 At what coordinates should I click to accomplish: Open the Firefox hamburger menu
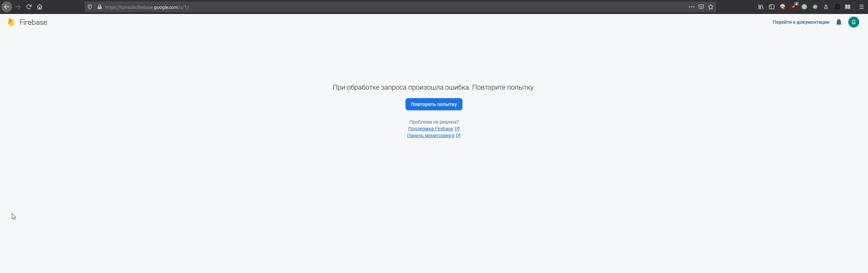point(861,7)
